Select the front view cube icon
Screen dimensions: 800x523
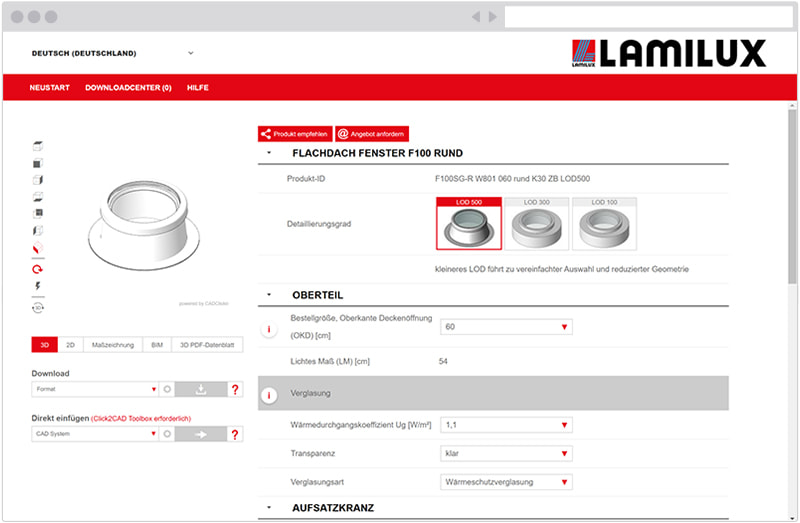click(x=38, y=163)
